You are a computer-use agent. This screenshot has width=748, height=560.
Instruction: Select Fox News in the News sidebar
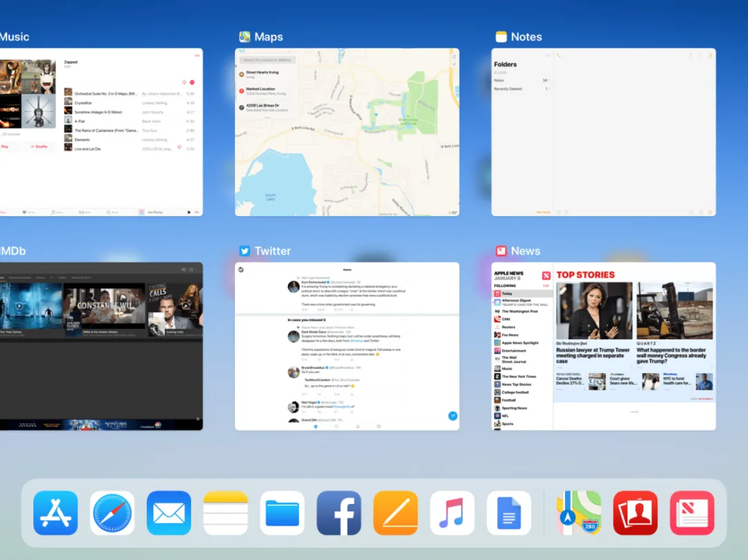coord(522,335)
